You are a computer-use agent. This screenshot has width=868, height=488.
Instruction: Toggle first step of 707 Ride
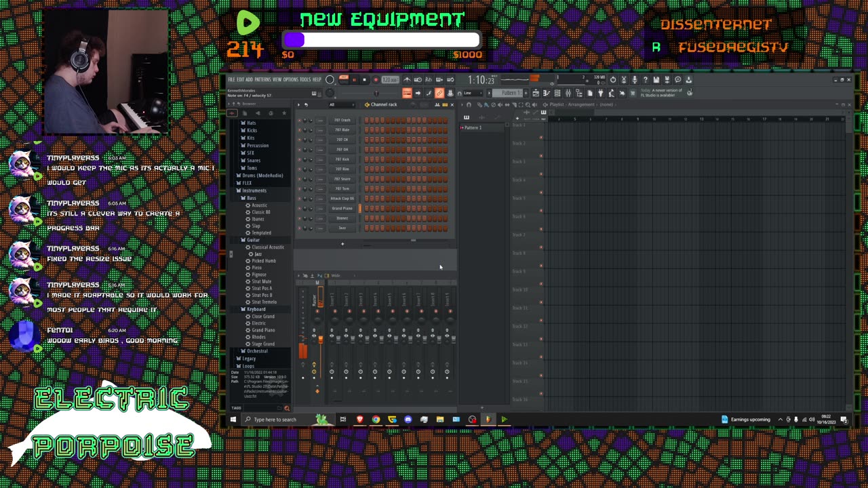(x=367, y=130)
